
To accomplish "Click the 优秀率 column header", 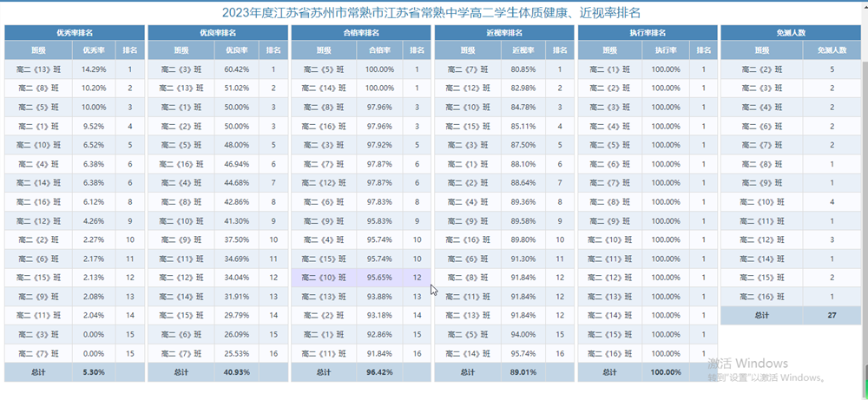I will [x=94, y=50].
